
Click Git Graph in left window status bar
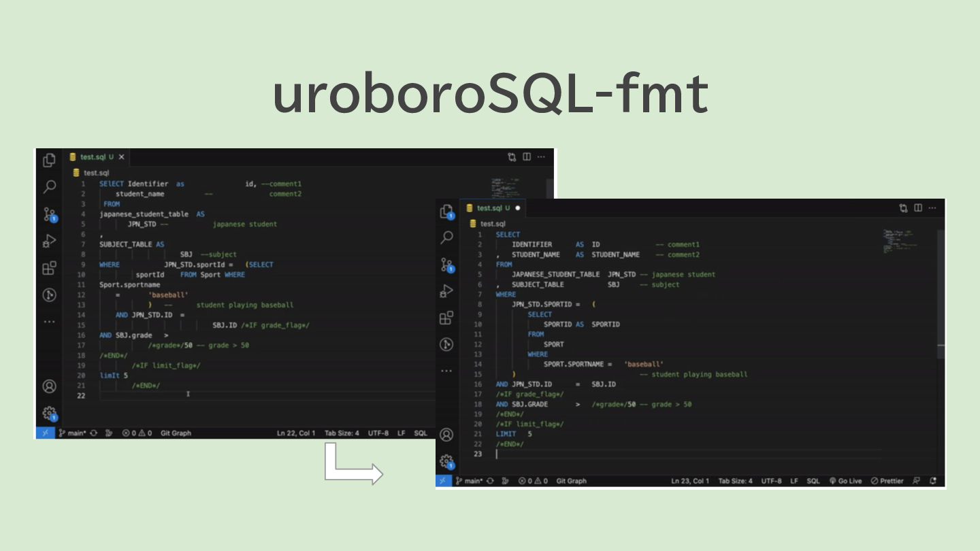point(176,433)
